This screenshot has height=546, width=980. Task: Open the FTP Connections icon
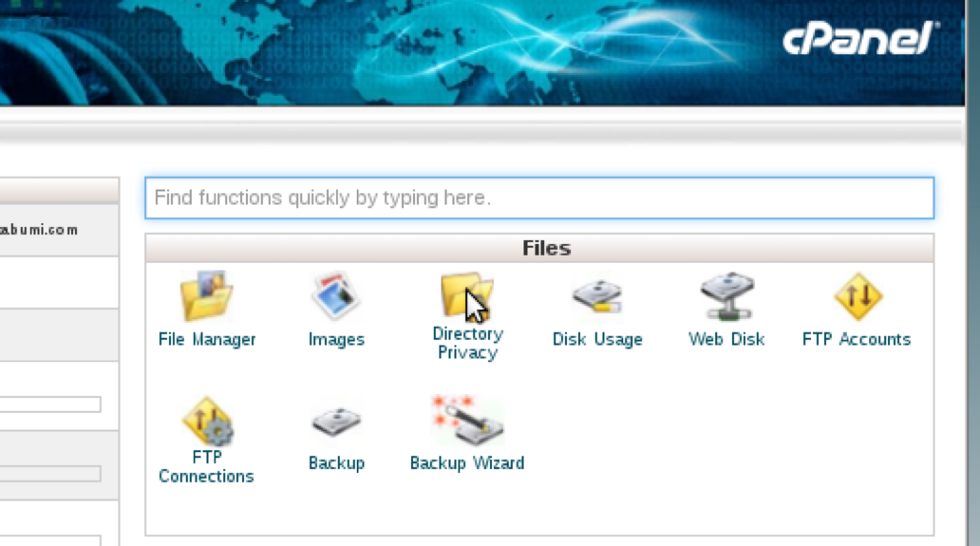click(x=208, y=421)
